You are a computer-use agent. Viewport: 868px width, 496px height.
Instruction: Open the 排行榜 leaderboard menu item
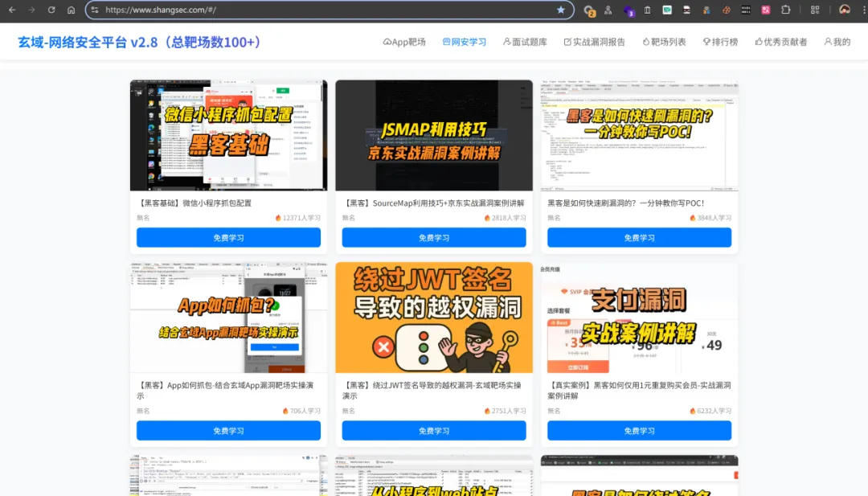720,42
